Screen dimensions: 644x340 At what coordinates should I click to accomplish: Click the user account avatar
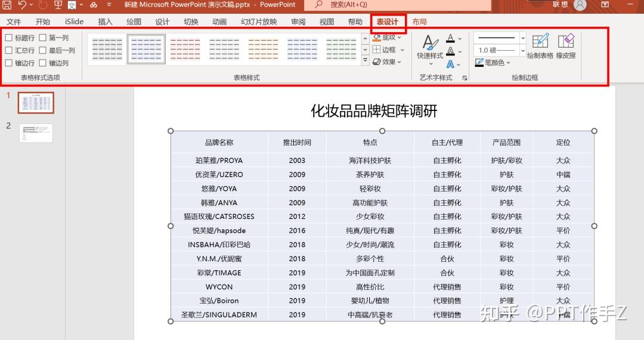(x=580, y=5)
